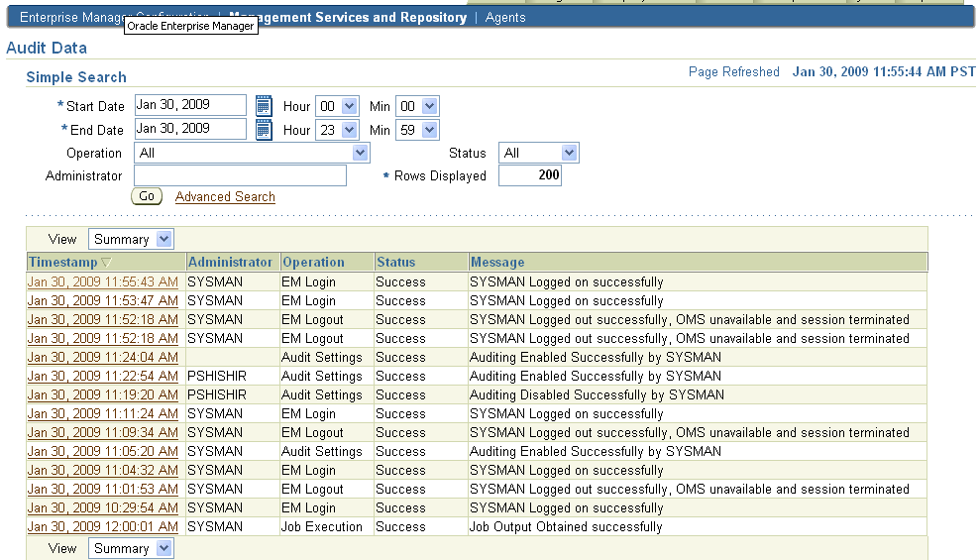Click the 'Auditing Disabled Successfully by SYSMAN' message

pos(597,395)
